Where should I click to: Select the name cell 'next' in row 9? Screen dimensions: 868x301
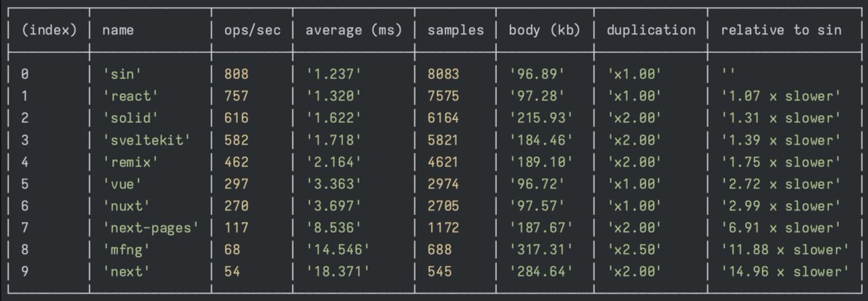pyautogui.click(x=127, y=271)
